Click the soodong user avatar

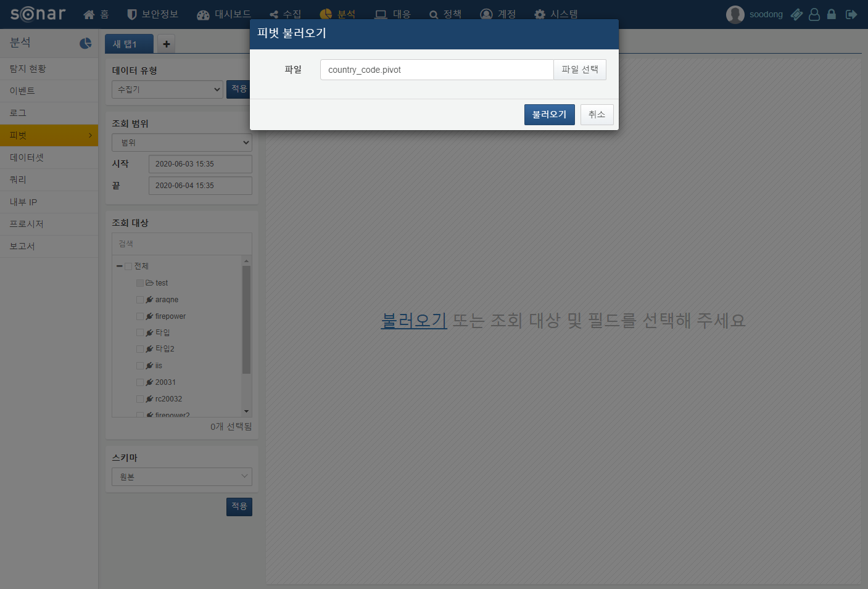pos(735,14)
